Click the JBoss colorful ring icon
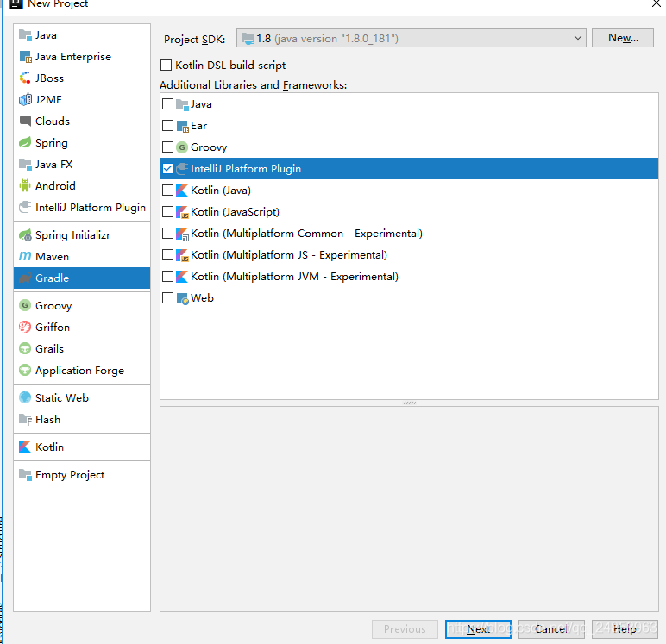666x644 pixels. click(26, 78)
